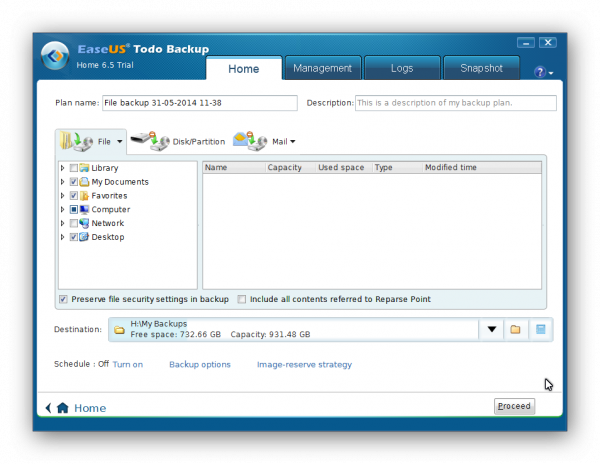Image resolution: width=600 pixels, height=464 pixels.
Task: Open Backup options link
Action: tap(200, 364)
